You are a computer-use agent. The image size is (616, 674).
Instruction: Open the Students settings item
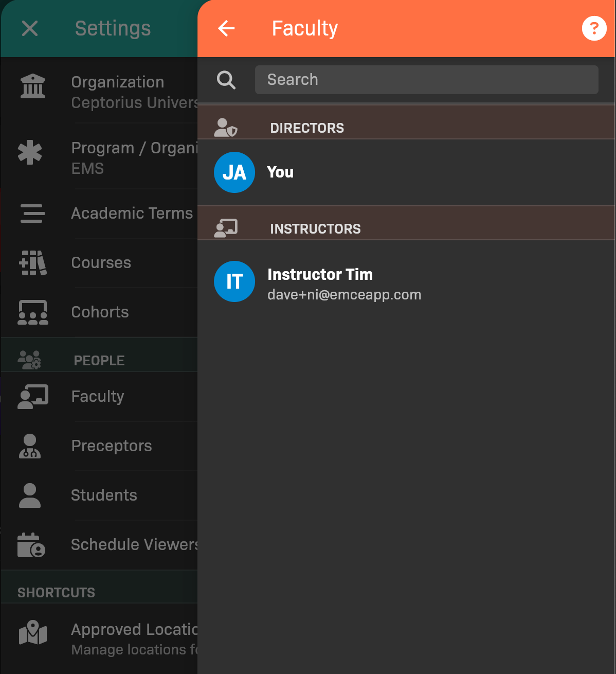(x=104, y=495)
